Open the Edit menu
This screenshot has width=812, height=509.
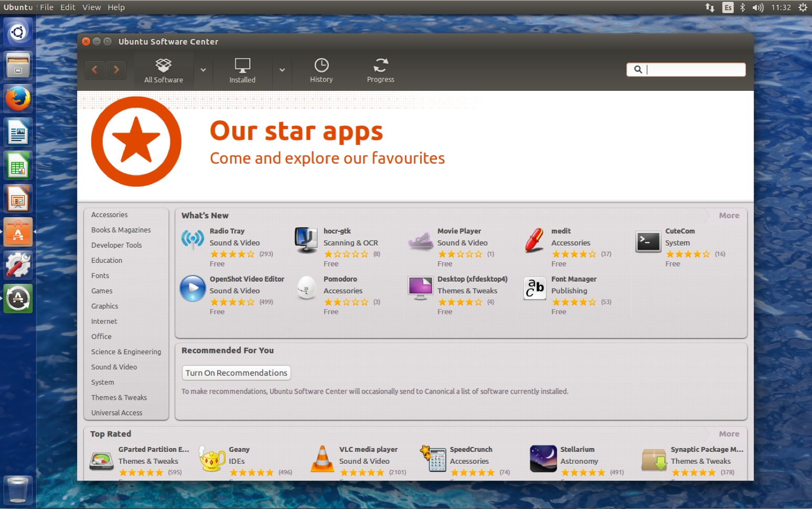point(68,7)
